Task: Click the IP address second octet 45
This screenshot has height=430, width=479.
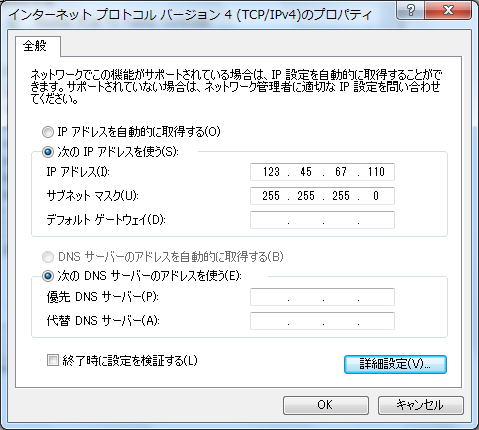Action: pos(306,172)
